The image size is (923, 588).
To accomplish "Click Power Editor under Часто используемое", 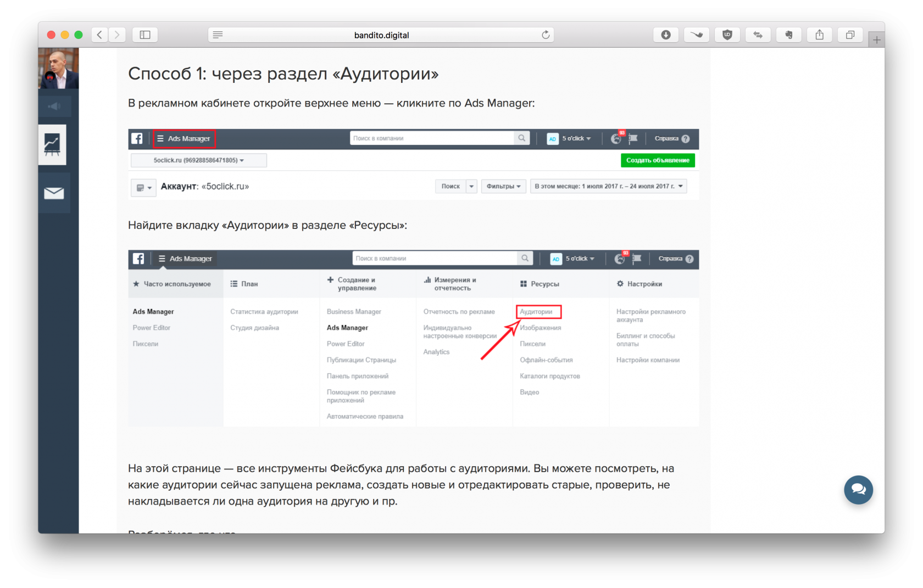I will coord(151,328).
